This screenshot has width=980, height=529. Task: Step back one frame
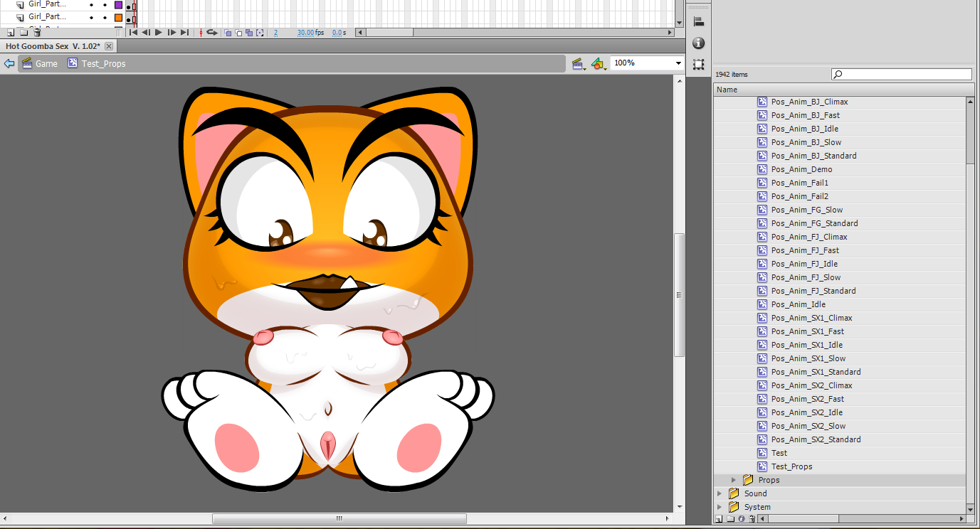(x=146, y=33)
